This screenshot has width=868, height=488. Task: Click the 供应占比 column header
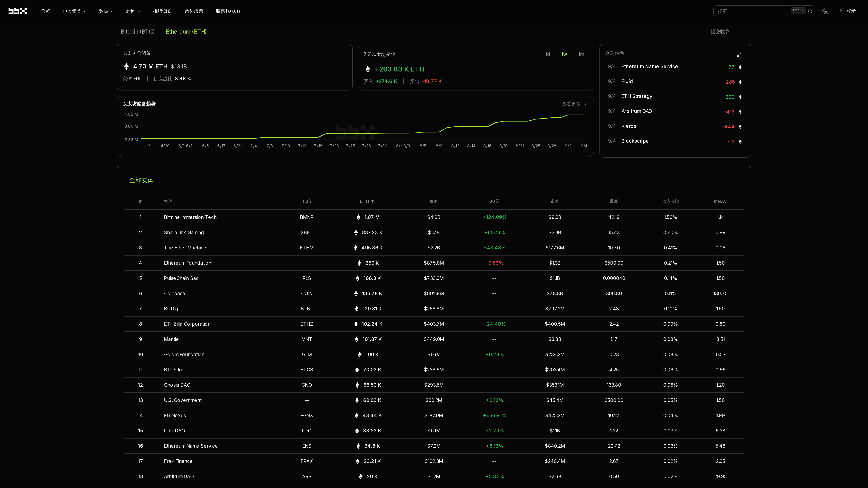tap(670, 201)
